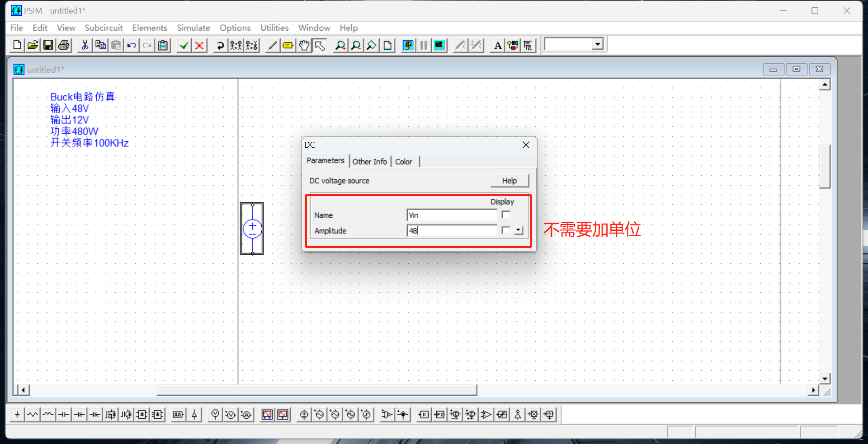Click the Vin name input field
This screenshot has height=444, width=868.
[x=452, y=215]
